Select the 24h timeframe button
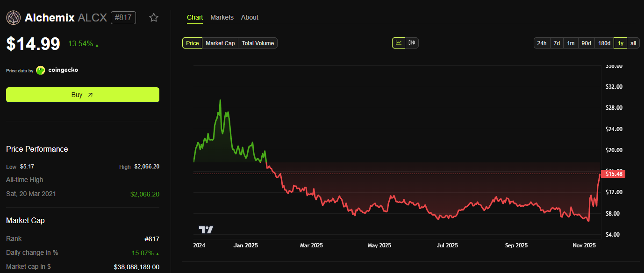This screenshot has width=644, height=273. 542,42
